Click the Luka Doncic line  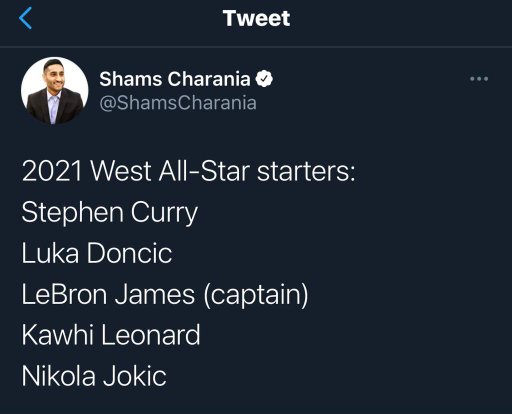(x=97, y=253)
